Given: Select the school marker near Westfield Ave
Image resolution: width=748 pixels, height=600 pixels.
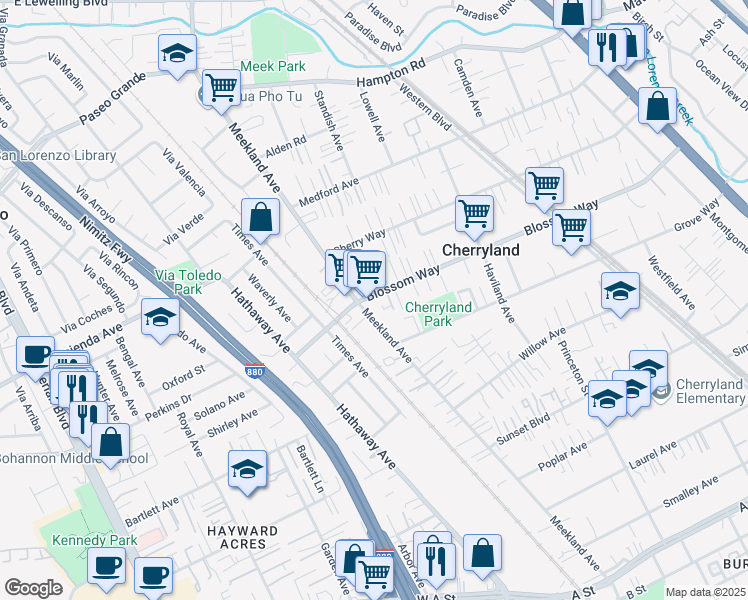Looking at the screenshot, I should [621, 291].
